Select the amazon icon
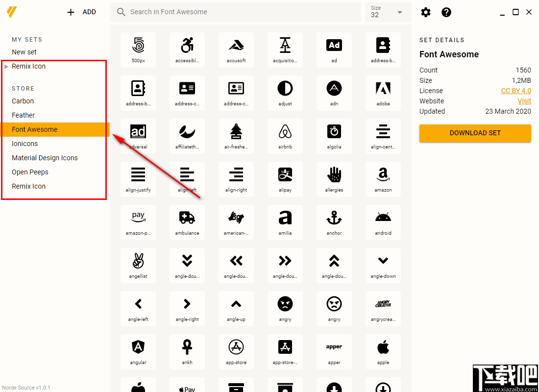 383,179
